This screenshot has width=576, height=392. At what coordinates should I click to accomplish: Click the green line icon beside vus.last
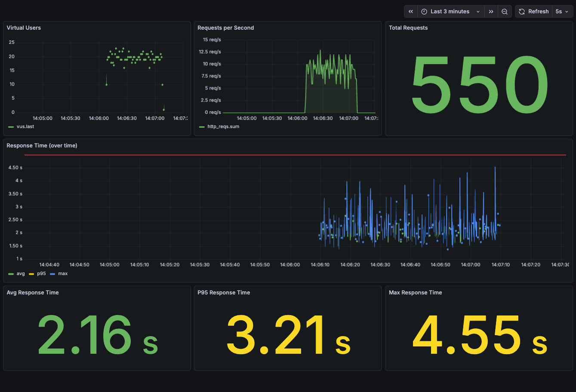(11, 127)
